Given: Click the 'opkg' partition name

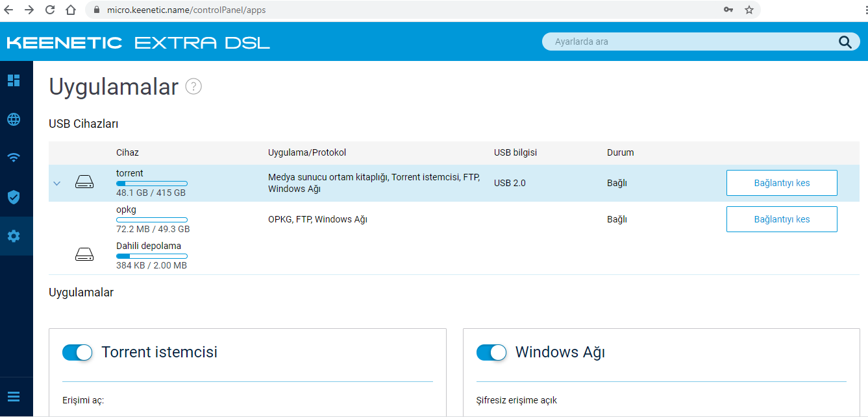Looking at the screenshot, I should pos(126,210).
